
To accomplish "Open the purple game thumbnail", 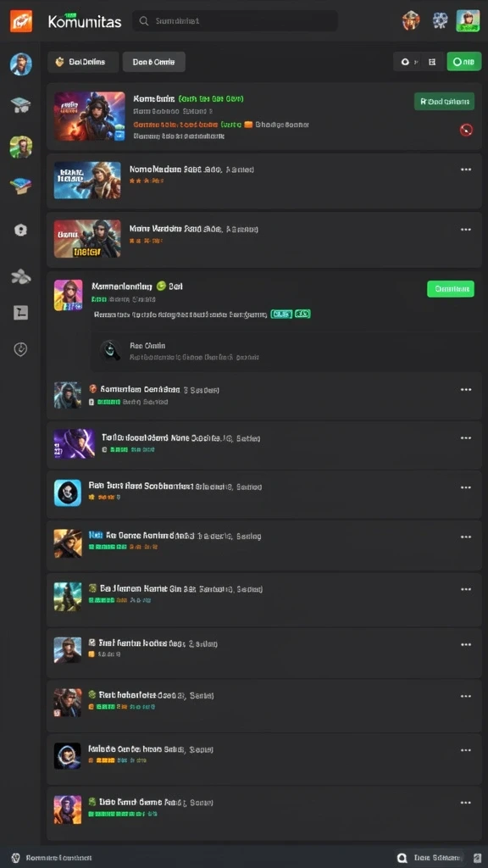I will point(75,443).
